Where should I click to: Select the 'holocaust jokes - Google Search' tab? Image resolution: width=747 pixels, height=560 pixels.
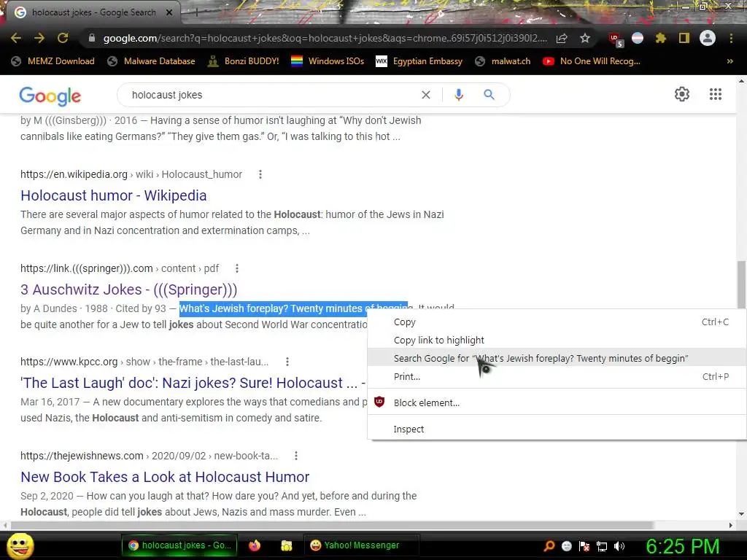tap(94, 12)
